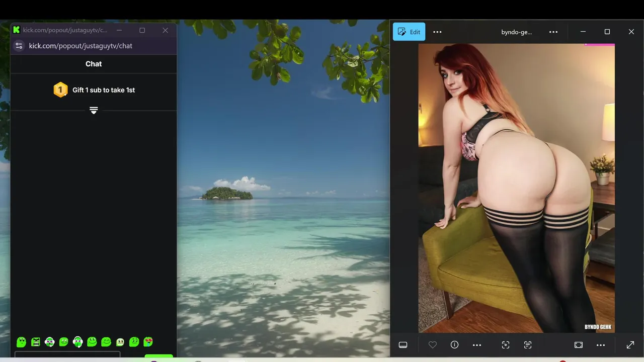
Task: Open the ellipsis menu beside the Edit button
Action: pyautogui.click(x=437, y=32)
